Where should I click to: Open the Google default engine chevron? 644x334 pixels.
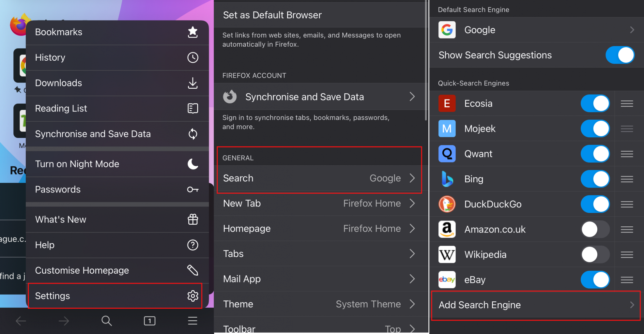[632, 30]
